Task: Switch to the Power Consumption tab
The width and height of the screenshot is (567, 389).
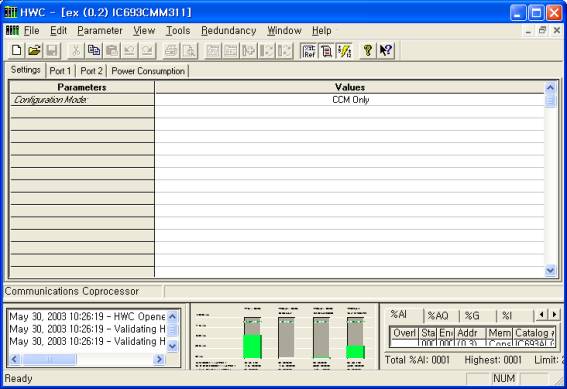Action: click(148, 71)
